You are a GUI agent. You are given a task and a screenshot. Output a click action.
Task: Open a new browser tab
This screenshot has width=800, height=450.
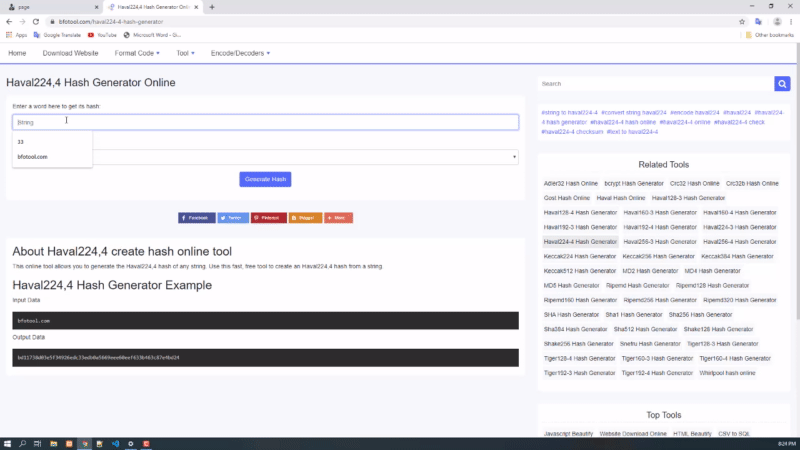[212, 7]
